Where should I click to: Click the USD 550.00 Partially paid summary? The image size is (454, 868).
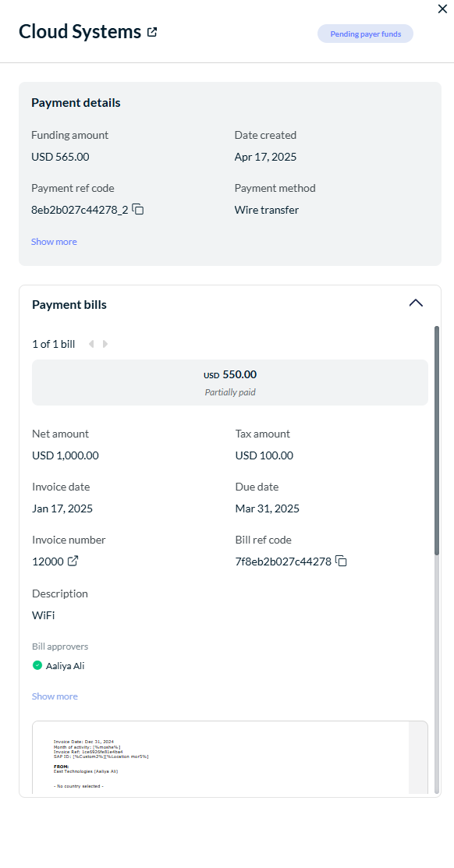pyautogui.click(x=230, y=382)
